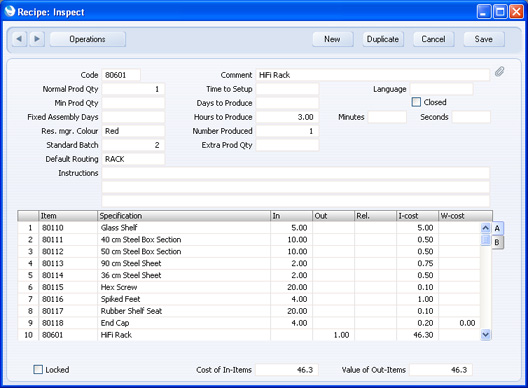Click the W-cost value 0.00

click(x=459, y=323)
